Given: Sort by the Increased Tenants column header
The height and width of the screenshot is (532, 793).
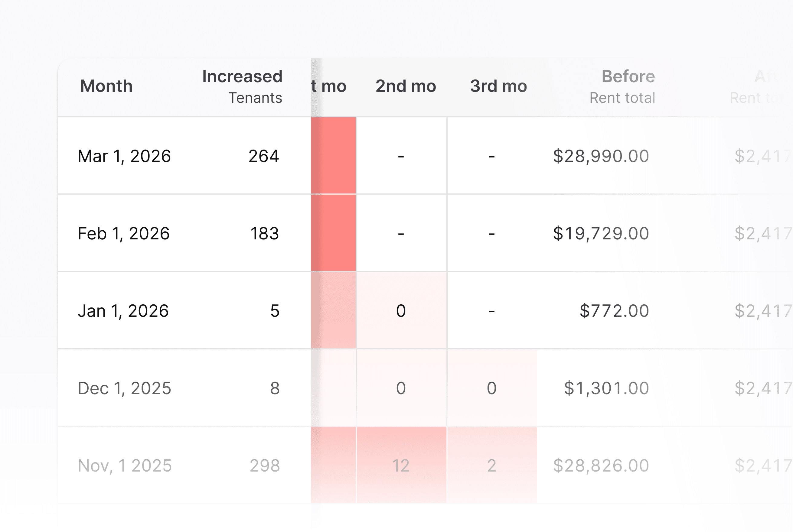Looking at the screenshot, I should [242, 86].
